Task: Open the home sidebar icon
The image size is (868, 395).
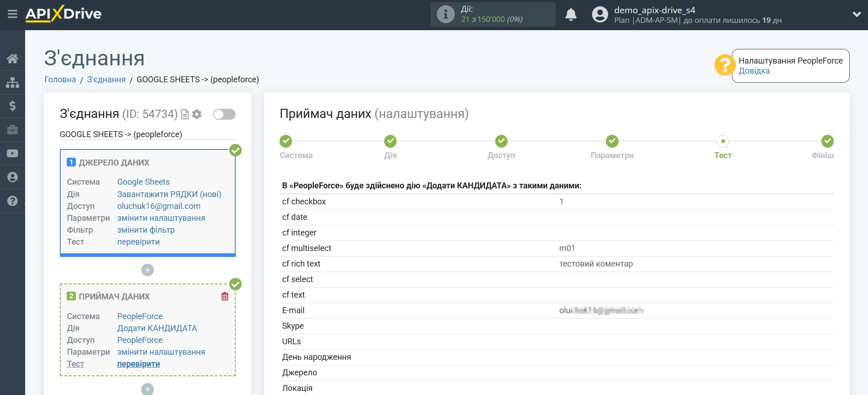Action: click(x=12, y=59)
